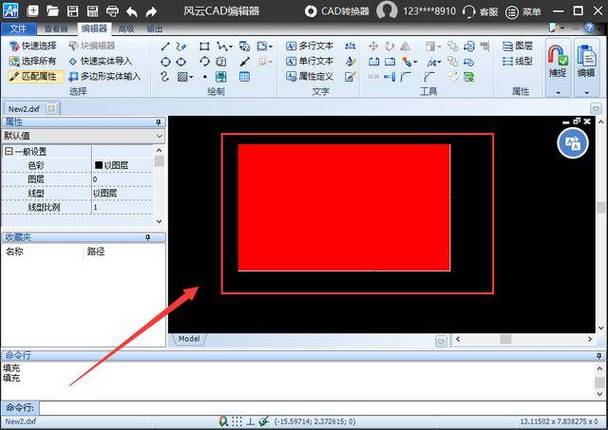Click the open folder icon in title bar

pyautogui.click(x=53, y=11)
